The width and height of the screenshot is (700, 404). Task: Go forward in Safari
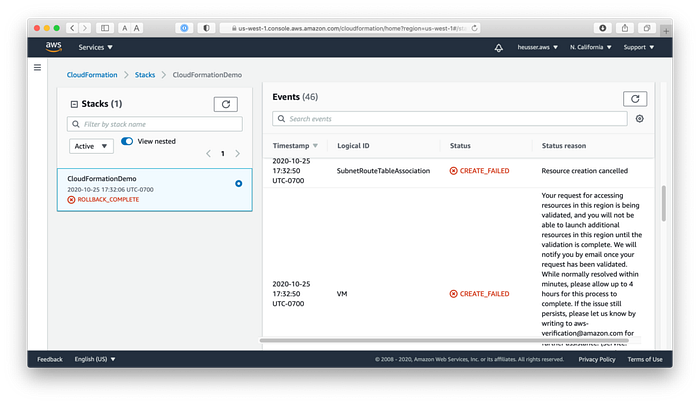(x=85, y=28)
